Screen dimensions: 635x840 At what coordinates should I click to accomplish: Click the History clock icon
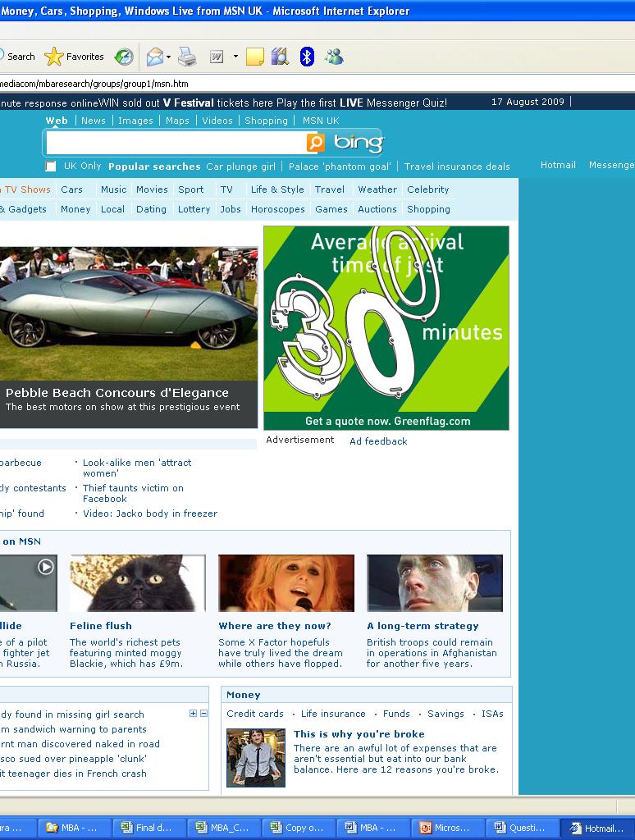pos(124,57)
